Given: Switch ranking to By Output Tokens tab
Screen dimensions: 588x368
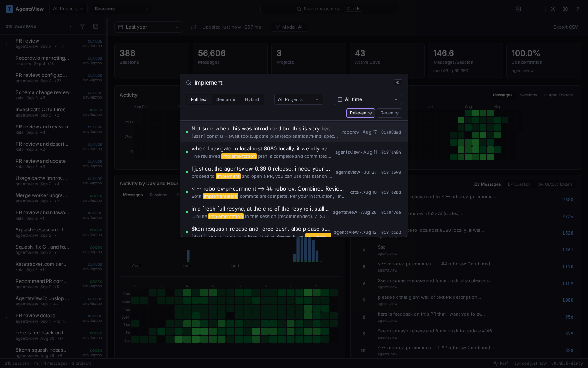Looking at the screenshot, I should (x=555, y=184).
